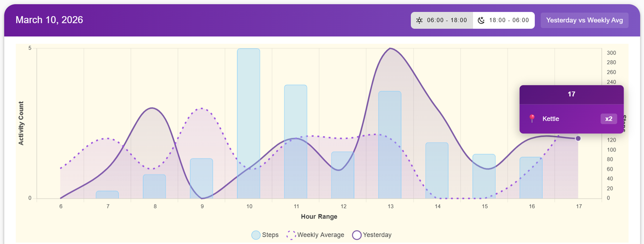The height and width of the screenshot is (244, 644).
Task: Click the Yesterday data point at hour 17
Action: [578, 138]
